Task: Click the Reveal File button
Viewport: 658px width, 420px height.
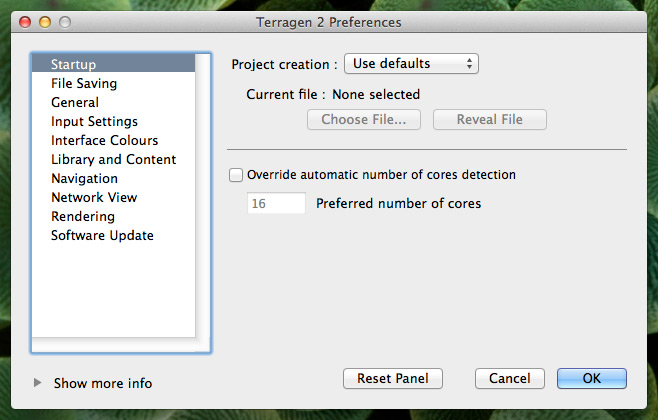Action: pyautogui.click(x=490, y=120)
